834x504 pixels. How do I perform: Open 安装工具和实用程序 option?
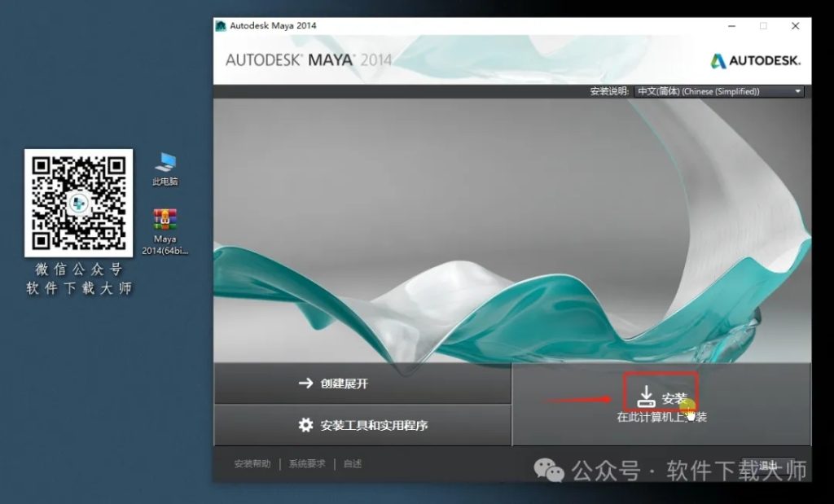[x=362, y=425]
